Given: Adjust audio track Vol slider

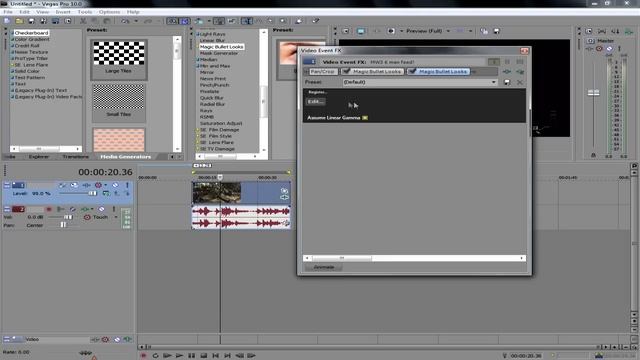Looking at the screenshot, I should pos(68,217).
